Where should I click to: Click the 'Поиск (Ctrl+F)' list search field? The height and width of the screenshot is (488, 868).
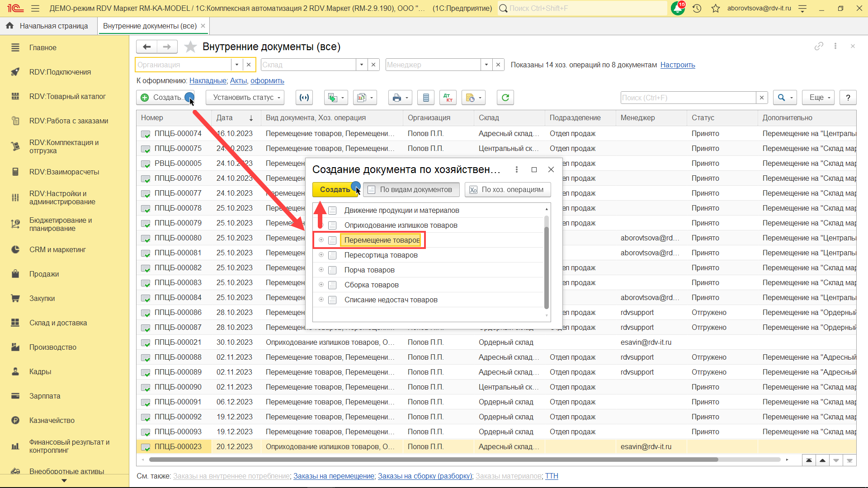(687, 98)
